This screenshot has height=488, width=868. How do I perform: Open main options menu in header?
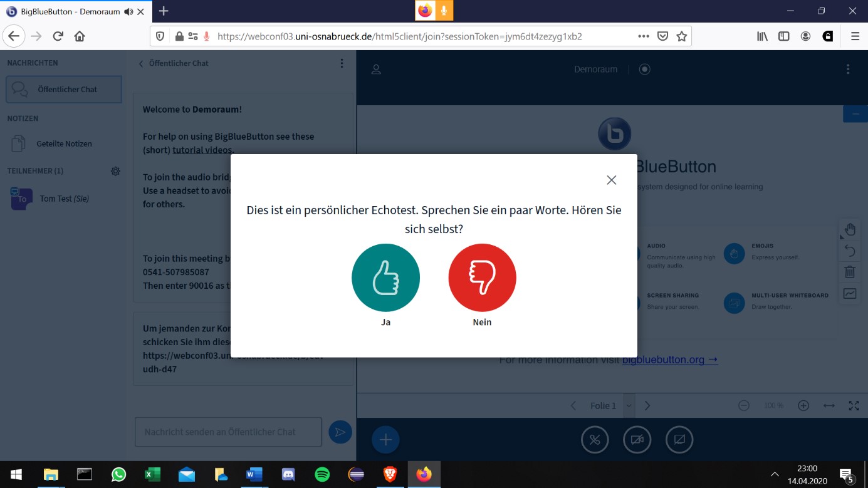pyautogui.click(x=848, y=70)
